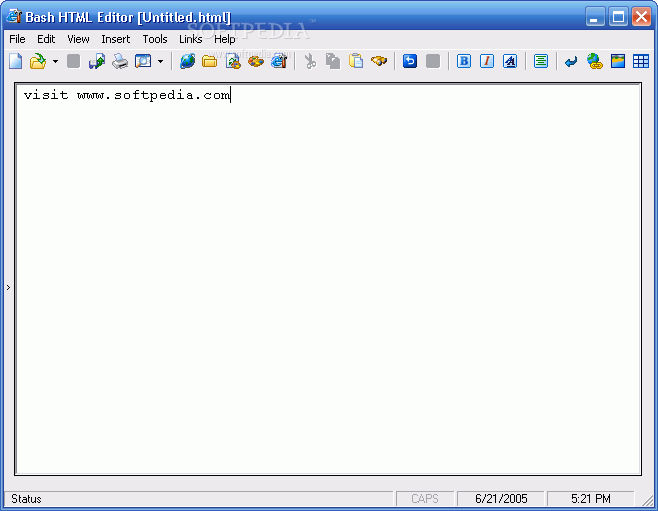This screenshot has width=658, height=511.
Task: Click inside the HTML editing text area
Action: pos(328,279)
